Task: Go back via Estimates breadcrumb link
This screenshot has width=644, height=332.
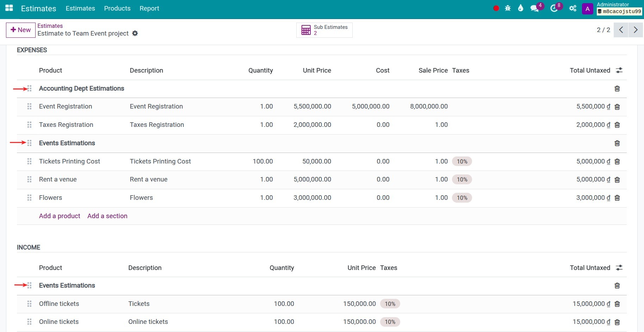Action: click(50, 26)
